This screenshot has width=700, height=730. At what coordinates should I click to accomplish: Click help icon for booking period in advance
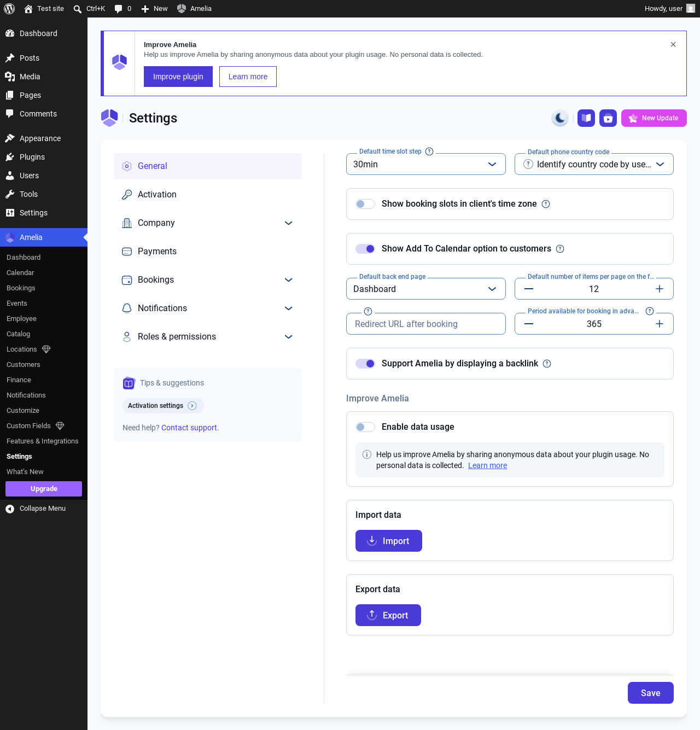pyautogui.click(x=650, y=311)
